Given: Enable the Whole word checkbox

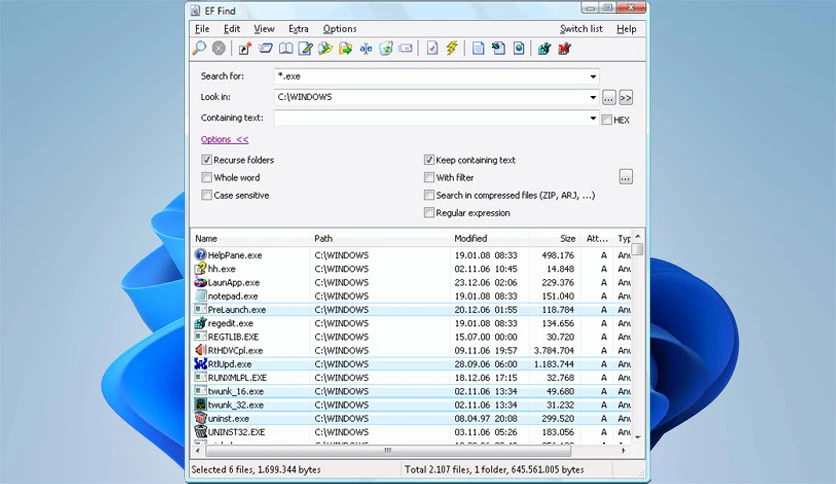Looking at the screenshot, I should click(x=206, y=177).
